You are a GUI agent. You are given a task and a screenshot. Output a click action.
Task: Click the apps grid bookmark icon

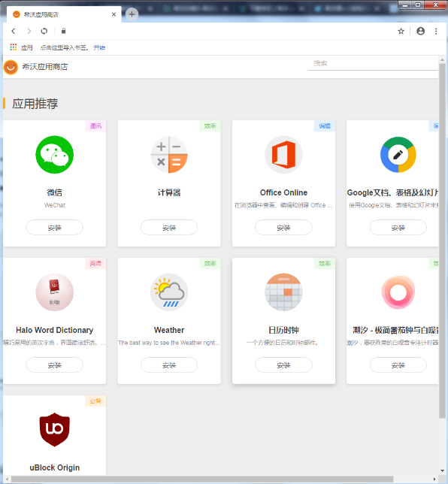[x=14, y=47]
